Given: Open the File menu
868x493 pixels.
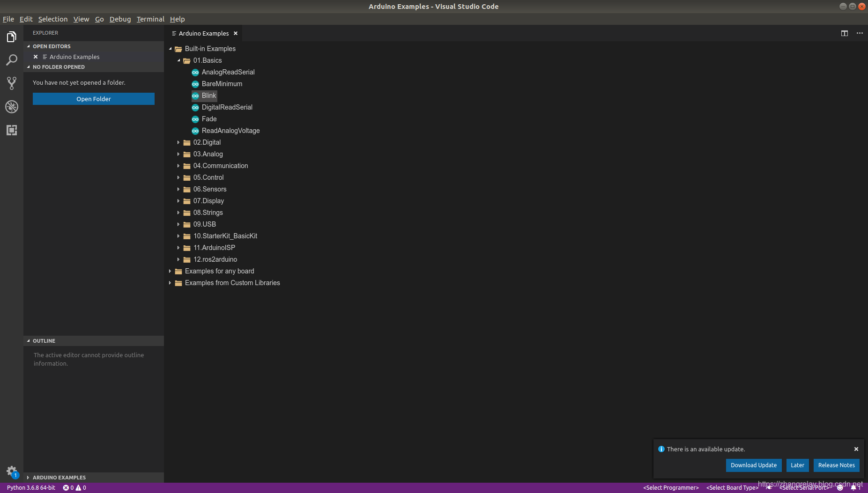Looking at the screenshot, I should point(8,19).
